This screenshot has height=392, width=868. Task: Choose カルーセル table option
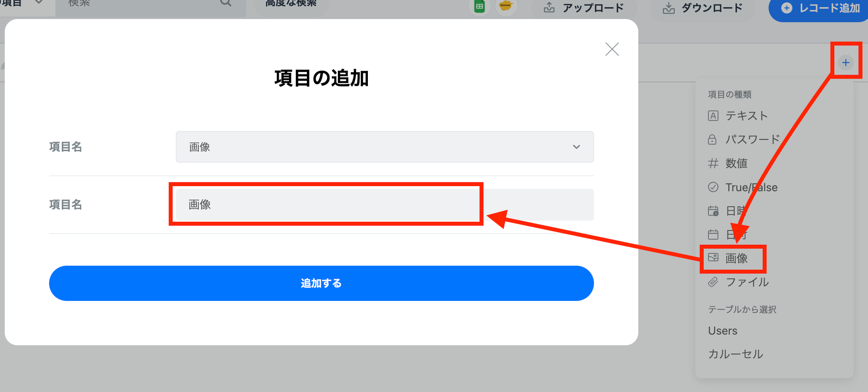(x=735, y=354)
